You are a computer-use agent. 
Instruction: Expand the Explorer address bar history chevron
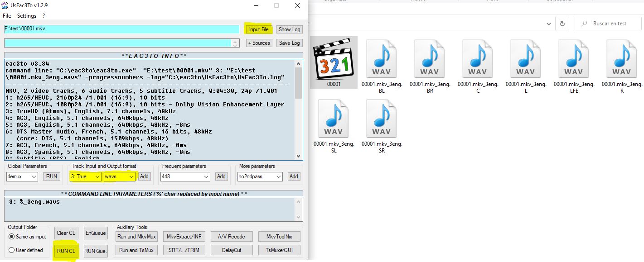click(x=550, y=24)
